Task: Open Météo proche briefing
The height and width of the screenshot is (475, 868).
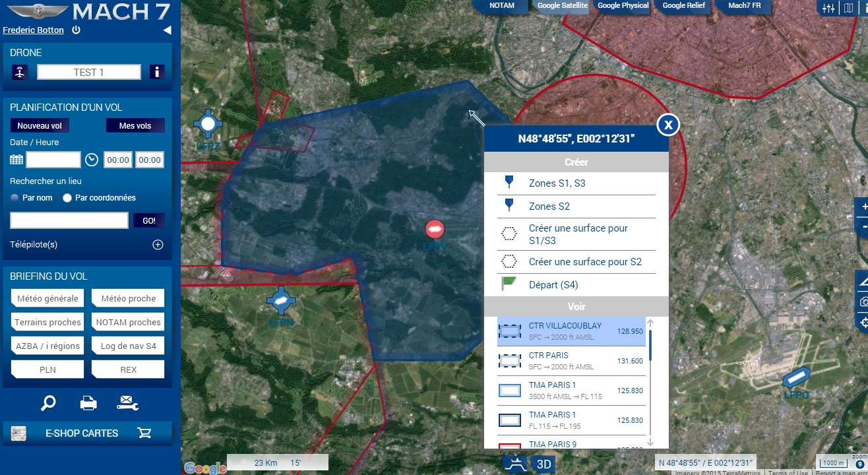Action: 128,298
